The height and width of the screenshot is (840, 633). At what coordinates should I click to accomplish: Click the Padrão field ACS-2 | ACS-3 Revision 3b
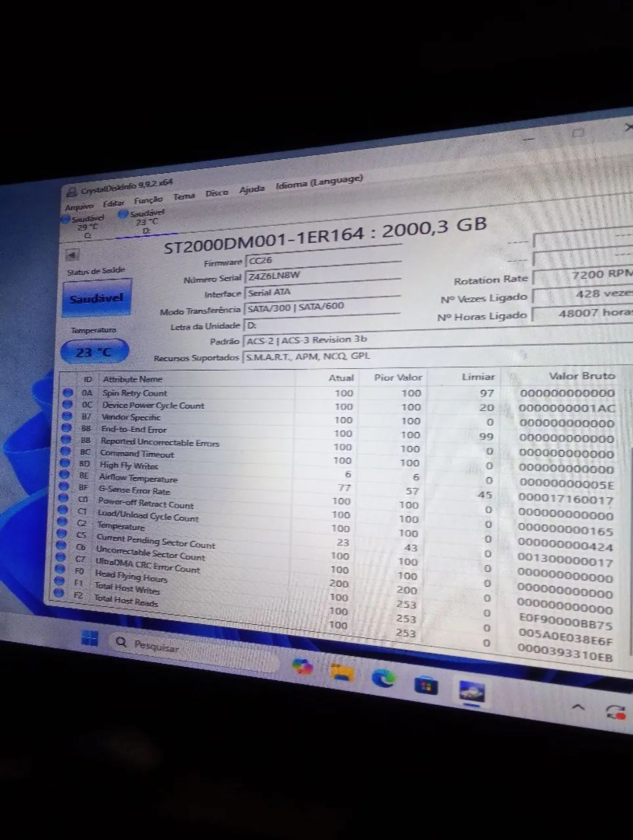click(438, 340)
